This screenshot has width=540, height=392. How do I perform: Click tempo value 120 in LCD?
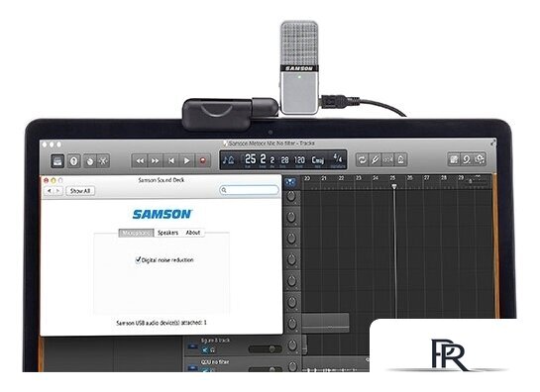pos(299,160)
